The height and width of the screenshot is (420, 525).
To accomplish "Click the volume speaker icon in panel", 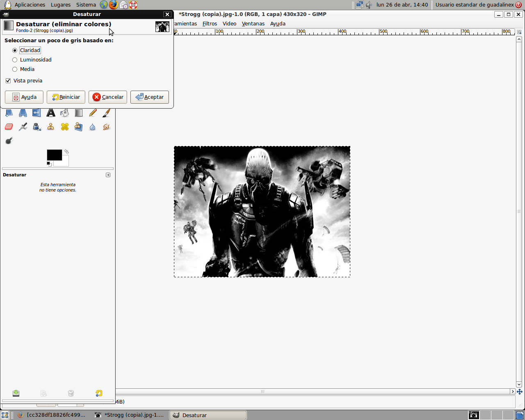I will click(369, 5).
